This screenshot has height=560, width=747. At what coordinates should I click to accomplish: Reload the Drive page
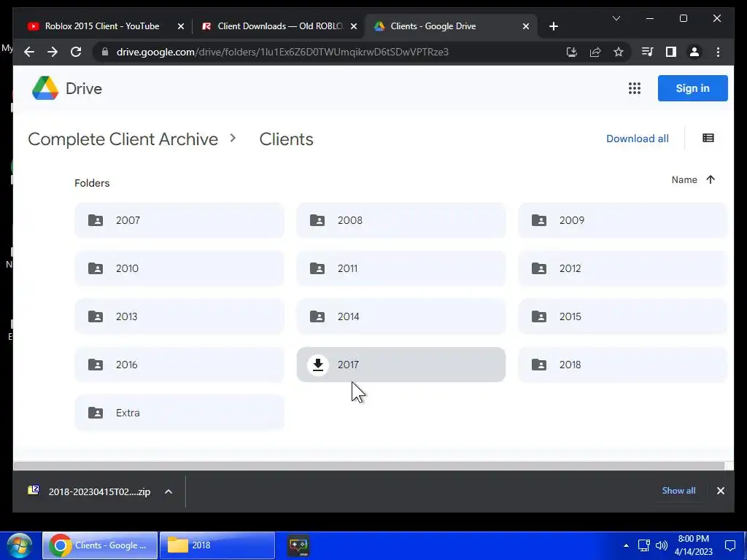point(76,52)
